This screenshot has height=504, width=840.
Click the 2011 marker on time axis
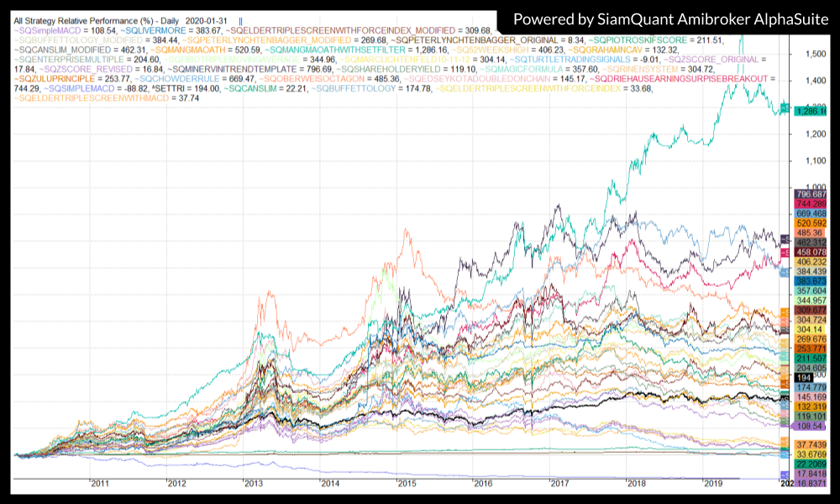coord(99,485)
